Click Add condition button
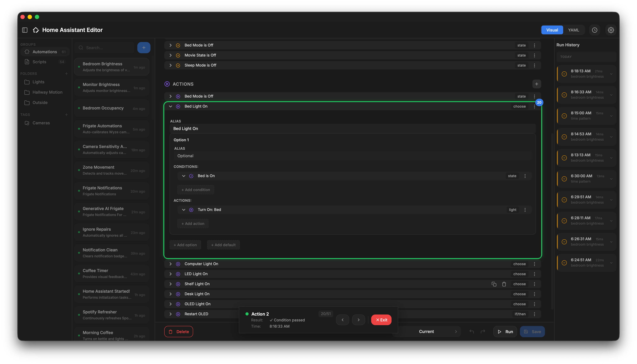This screenshot has height=364, width=637. tap(196, 190)
